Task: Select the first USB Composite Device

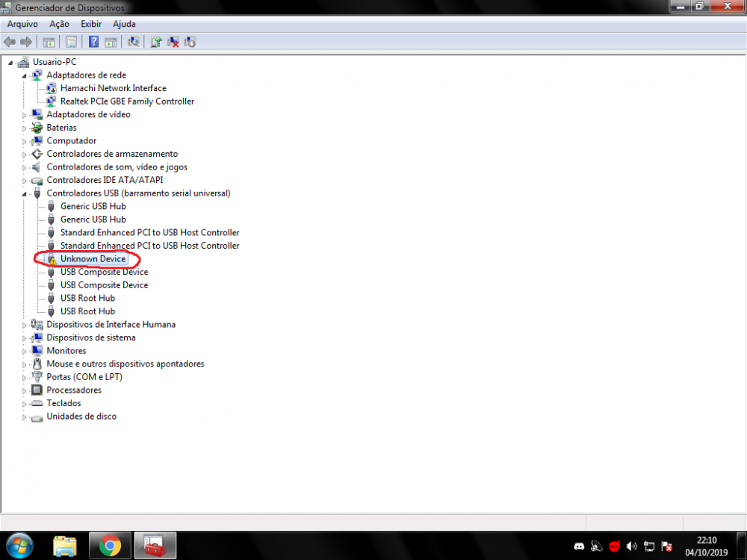Action: tap(104, 272)
